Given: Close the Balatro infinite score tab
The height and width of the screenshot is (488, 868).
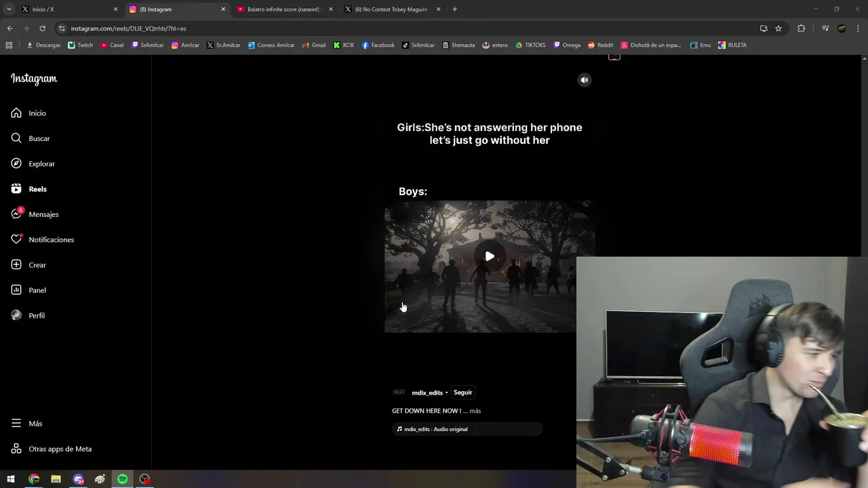Looking at the screenshot, I should (331, 9).
